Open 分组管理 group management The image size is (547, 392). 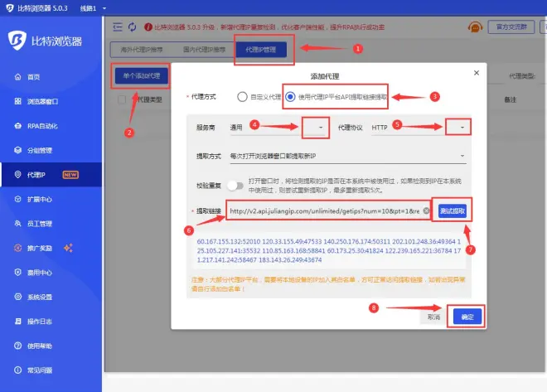tap(38, 150)
